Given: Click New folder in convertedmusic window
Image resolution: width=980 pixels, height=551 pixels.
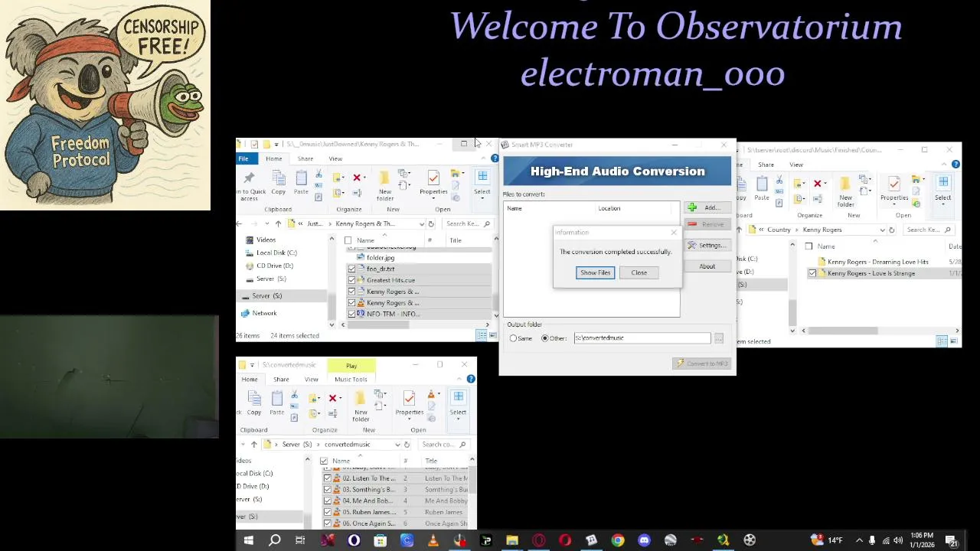Looking at the screenshot, I should click(x=361, y=406).
